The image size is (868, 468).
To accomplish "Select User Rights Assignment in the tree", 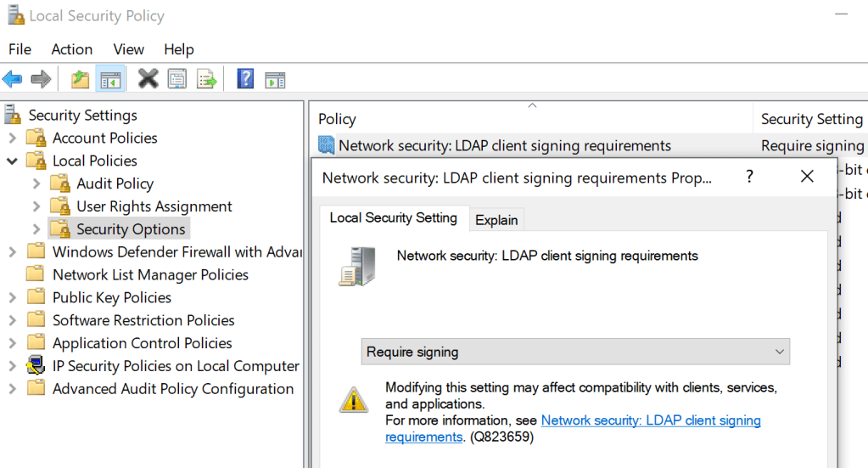I will (x=154, y=206).
